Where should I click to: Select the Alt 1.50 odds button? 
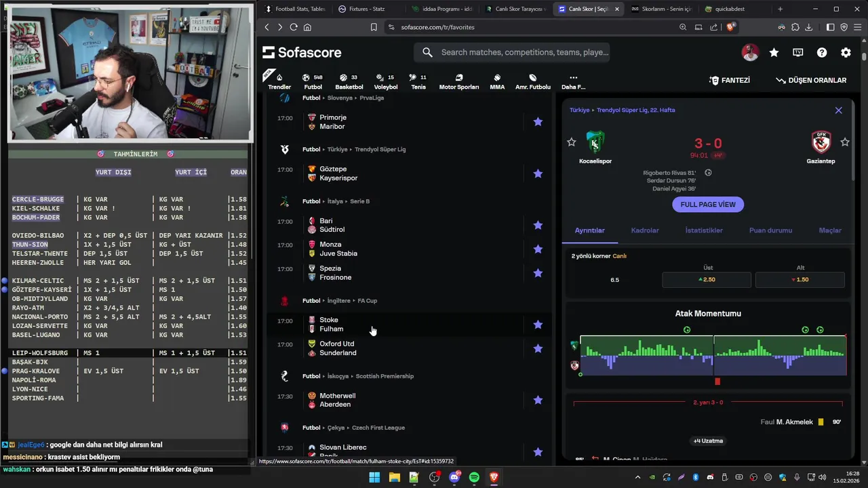pyautogui.click(x=800, y=280)
